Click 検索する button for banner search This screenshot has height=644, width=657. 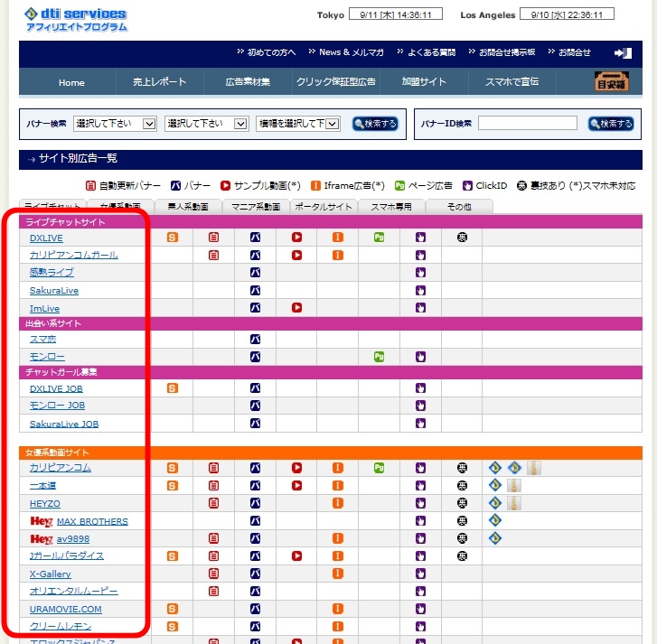pos(375,124)
